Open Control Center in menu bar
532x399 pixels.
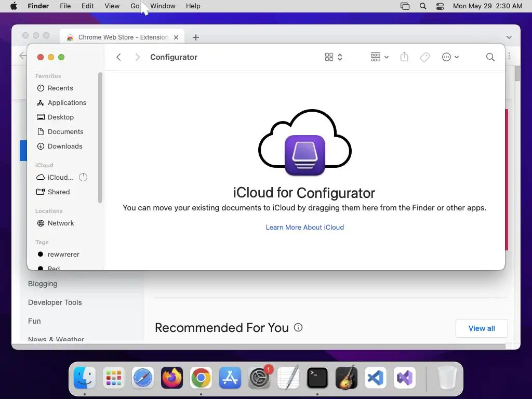[440, 6]
